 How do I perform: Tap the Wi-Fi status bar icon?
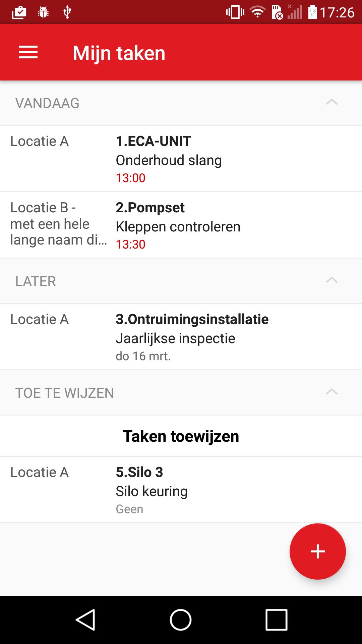[x=257, y=12]
